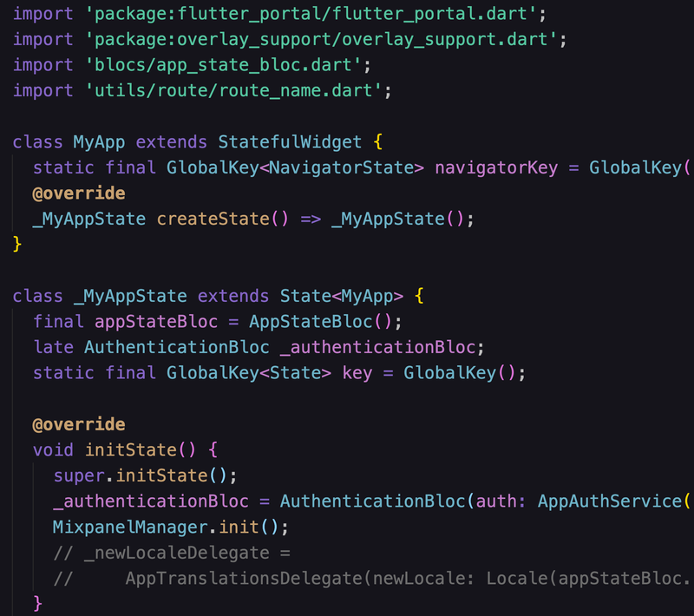Click the @override annotation above createState
The image size is (694, 616).
(x=79, y=193)
